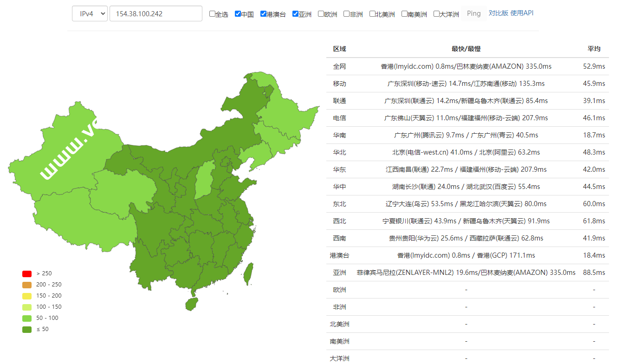Check the 大洋洲 checkbox

click(436, 14)
